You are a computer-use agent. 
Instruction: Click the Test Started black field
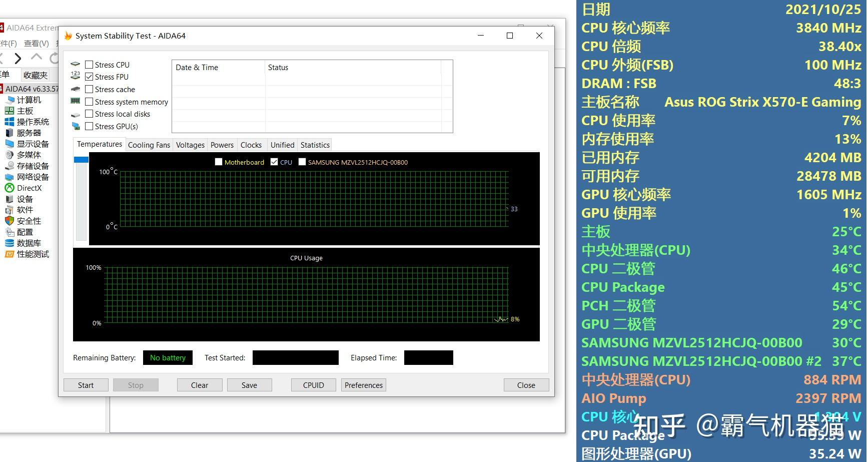click(296, 357)
